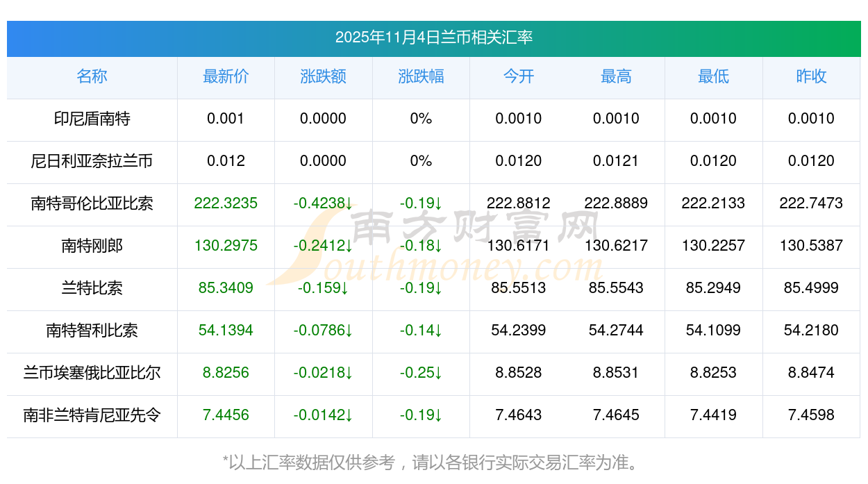Image resolution: width=868 pixels, height=484 pixels.
Task: Click the 名称 column header
Action: pos(92,77)
